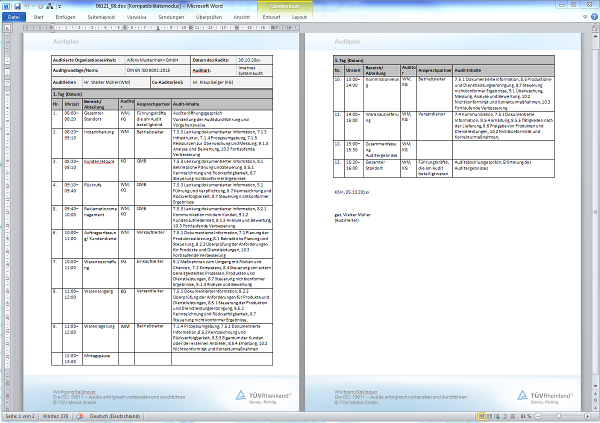The width and height of the screenshot is (600, 423).
Task: Open the Word Help question mark icon
Action: click(x=592, y=17)
